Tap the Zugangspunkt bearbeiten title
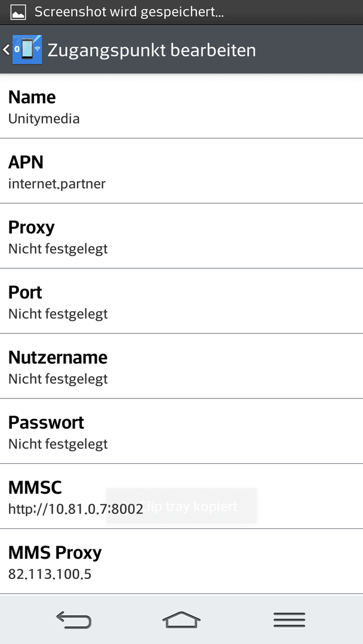Viewport: 363px width, 644px height. tap(152, 50)
